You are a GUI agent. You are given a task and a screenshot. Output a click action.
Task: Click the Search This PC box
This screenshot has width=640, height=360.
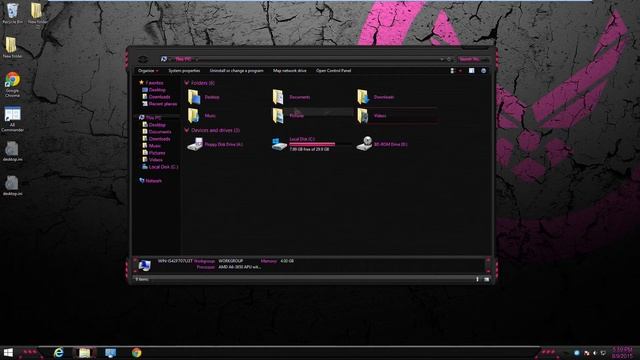tap(472, 59)
